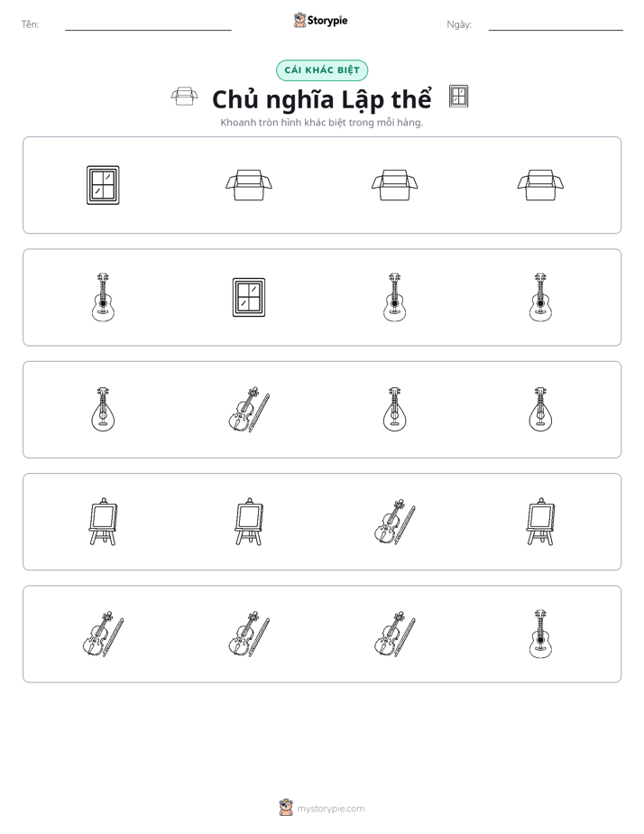Click the CÁI KHÁC BIỆT badge

pyautogui.click(x=322, y=70)
